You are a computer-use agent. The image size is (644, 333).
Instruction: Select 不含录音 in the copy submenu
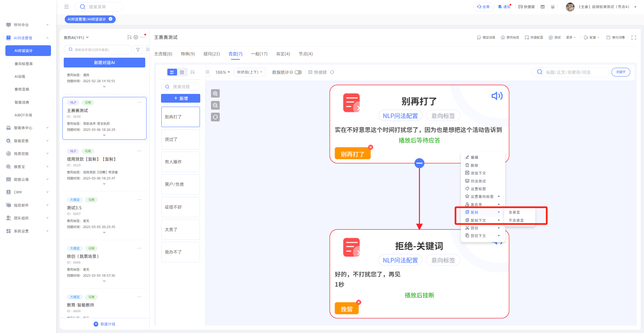point(516,220)
